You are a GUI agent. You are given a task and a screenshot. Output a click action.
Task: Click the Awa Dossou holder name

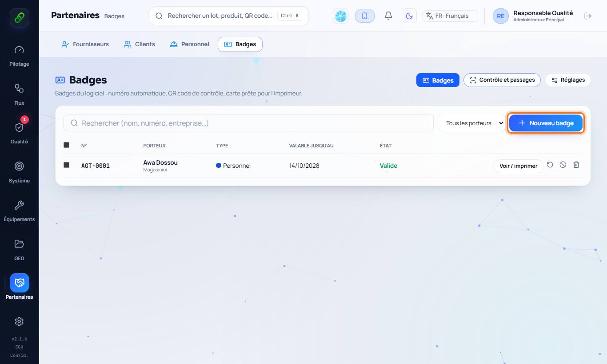point(160,162)
